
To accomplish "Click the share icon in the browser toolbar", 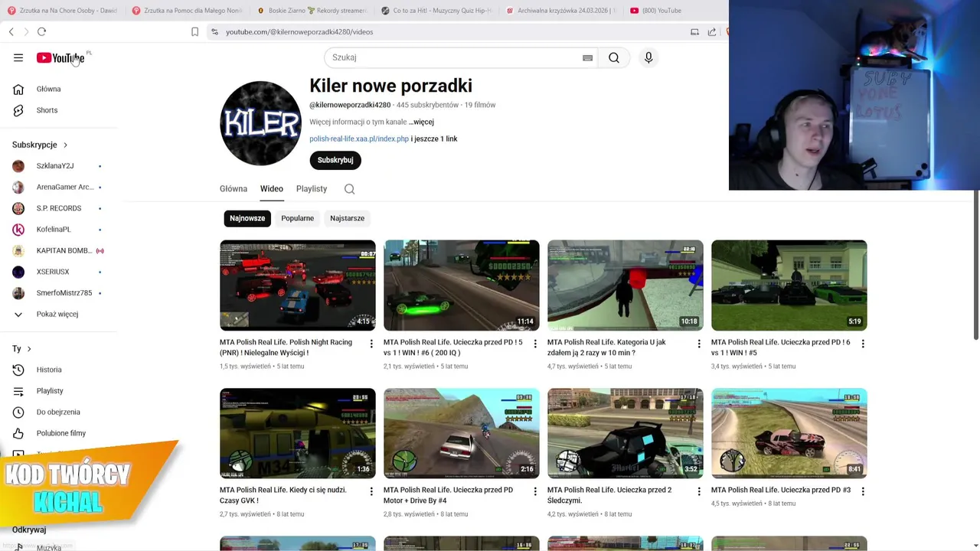I will [x=712, y=31].
